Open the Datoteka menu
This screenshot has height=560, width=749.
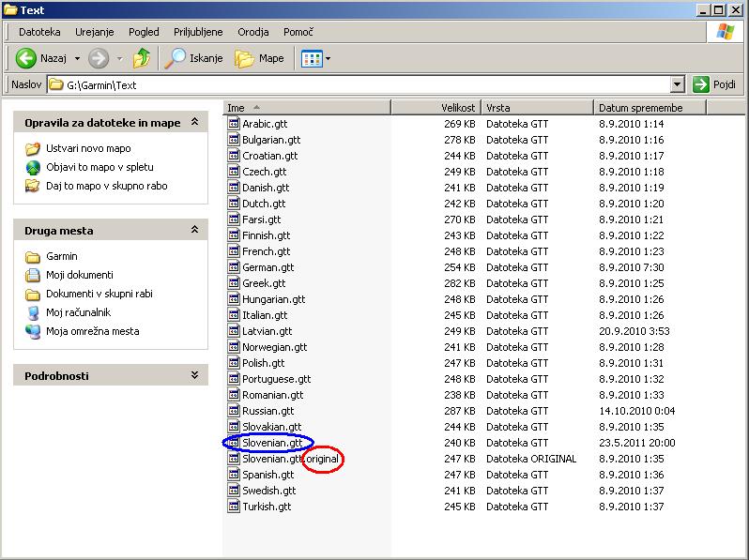point(39,32)
